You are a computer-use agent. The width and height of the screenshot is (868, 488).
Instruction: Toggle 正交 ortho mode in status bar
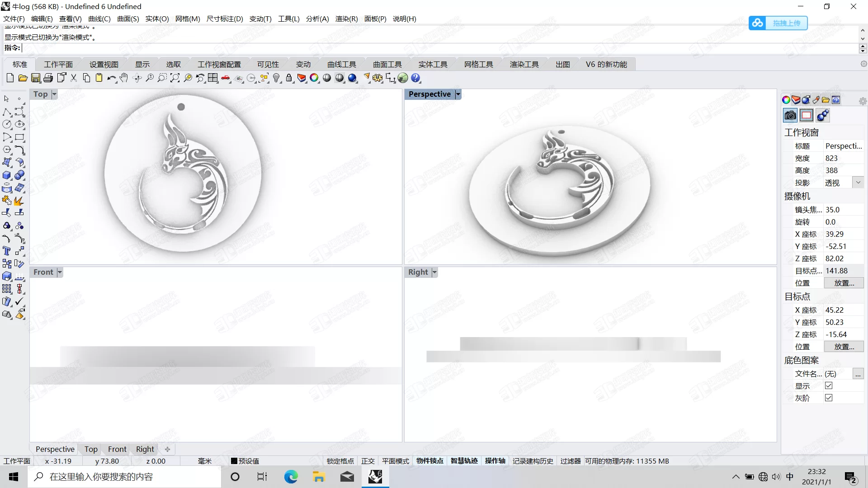pos(368,461)
